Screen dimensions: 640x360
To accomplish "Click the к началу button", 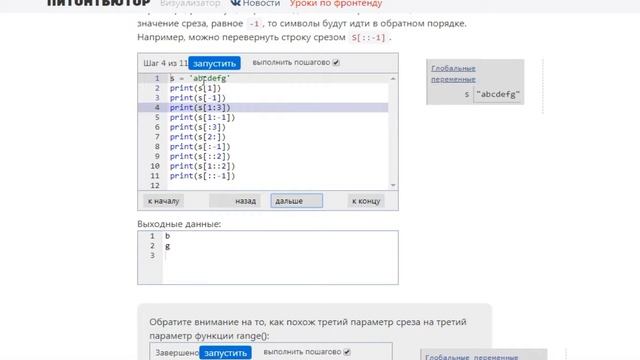I will click(x=164, y=201).
